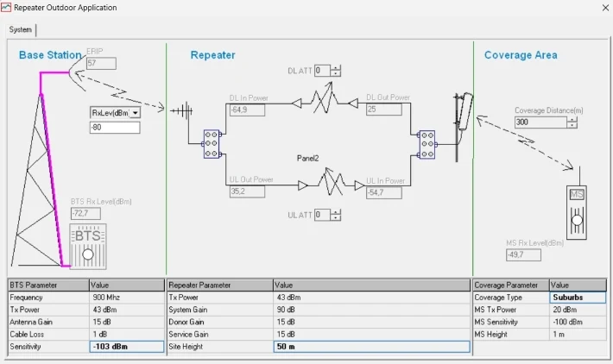The height and width of the screenshot is (364, 613).
Task: Click the BTS Rx Level field
Action: [85, 213]
